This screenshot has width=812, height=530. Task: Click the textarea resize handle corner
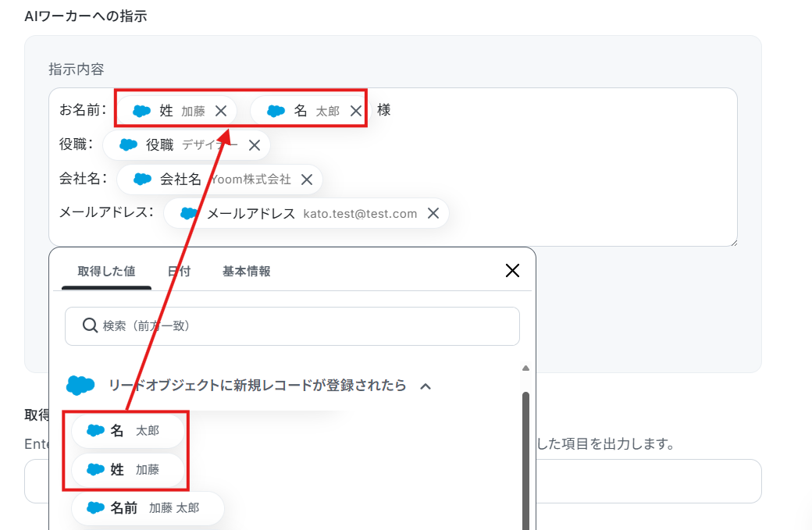coord(734,243)
